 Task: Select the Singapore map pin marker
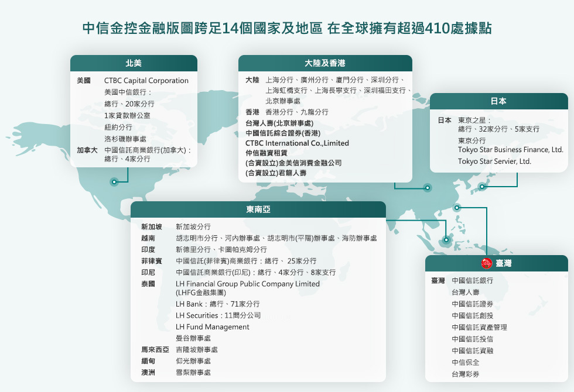click(x=445, y=240)
